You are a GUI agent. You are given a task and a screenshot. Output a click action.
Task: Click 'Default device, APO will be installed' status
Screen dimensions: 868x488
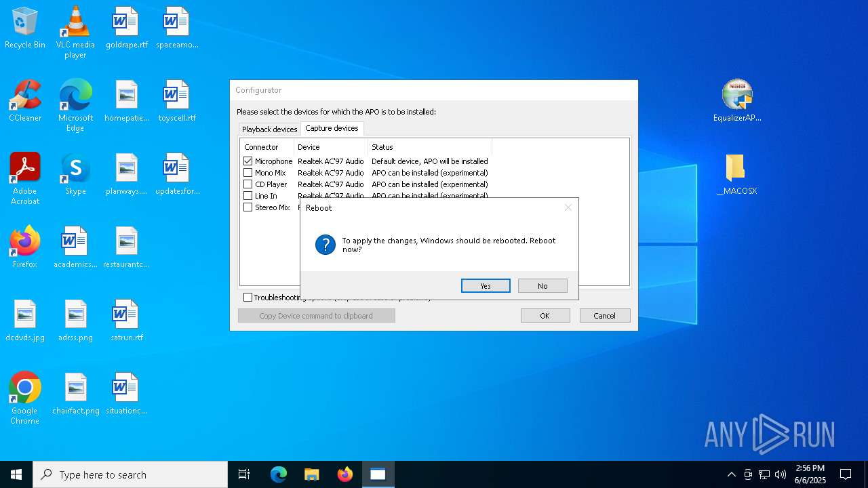(430, 161)
